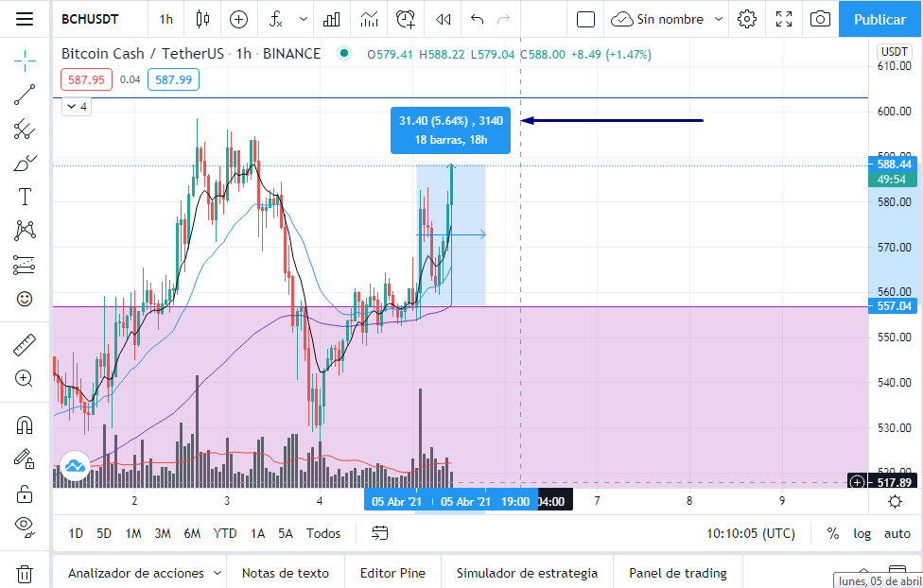This screenshot has height=588, width=923.
Task: Open the emoji icons tool
Action: [x=25, y=299]
